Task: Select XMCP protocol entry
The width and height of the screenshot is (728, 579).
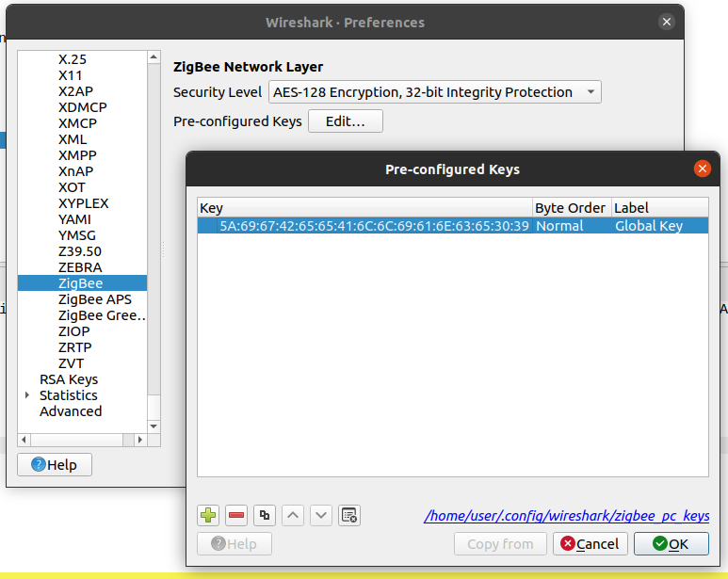Action: (x=77, y=123)
